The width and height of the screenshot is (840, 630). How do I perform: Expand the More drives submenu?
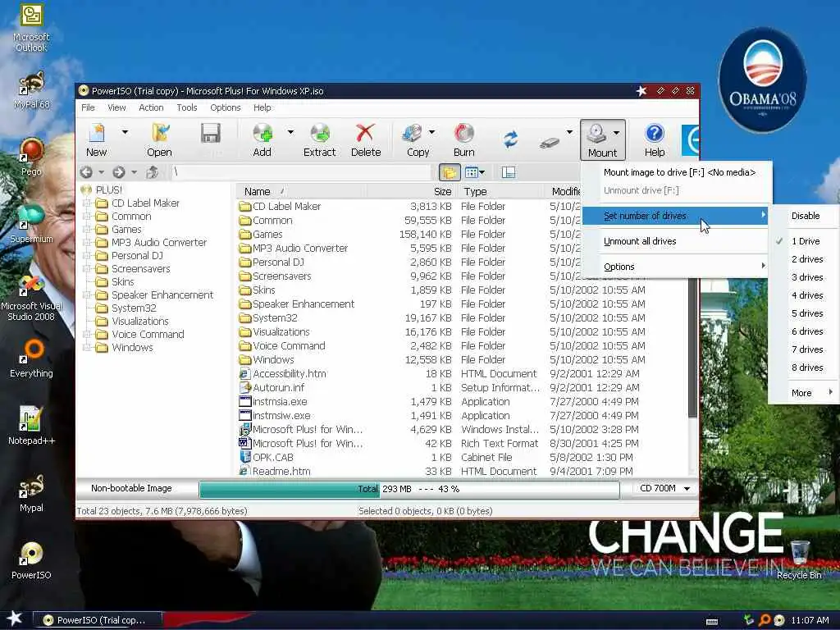click(x=802, y=393)
